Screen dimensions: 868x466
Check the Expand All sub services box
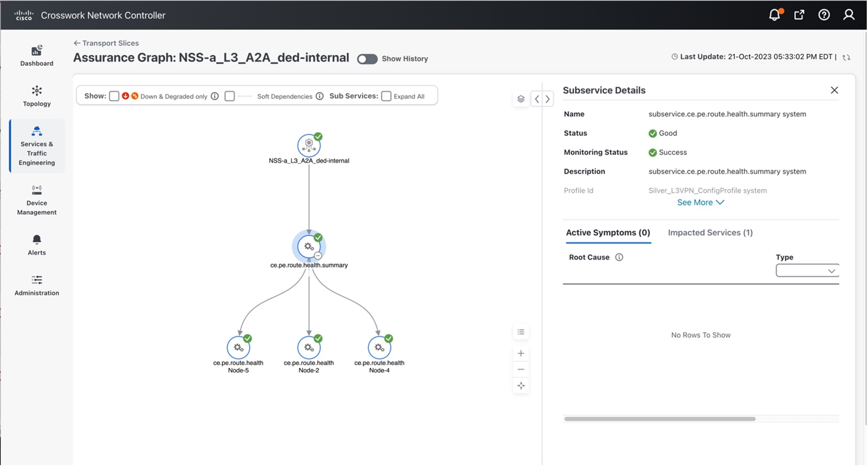386,96
